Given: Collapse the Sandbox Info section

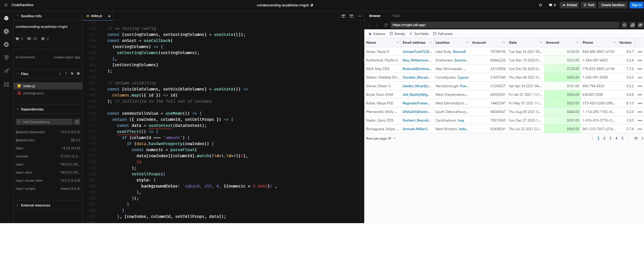Looking at the screenshot, I should [x=17, y=16].
